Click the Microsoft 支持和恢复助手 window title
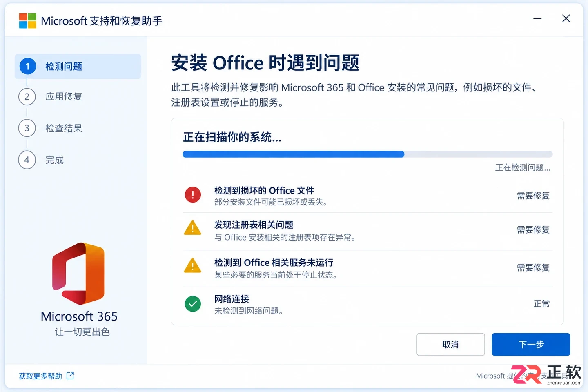Screen dimensions: 588x392 point(102,21)
